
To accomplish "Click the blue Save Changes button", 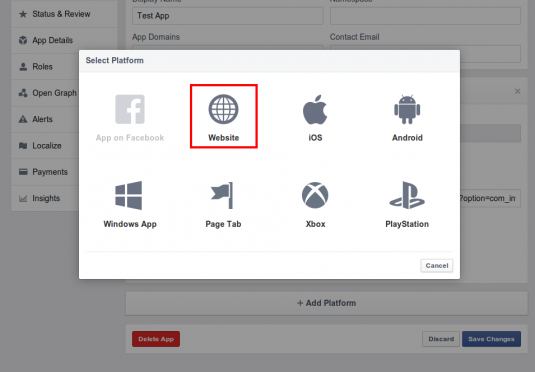I will coord(491,339).
